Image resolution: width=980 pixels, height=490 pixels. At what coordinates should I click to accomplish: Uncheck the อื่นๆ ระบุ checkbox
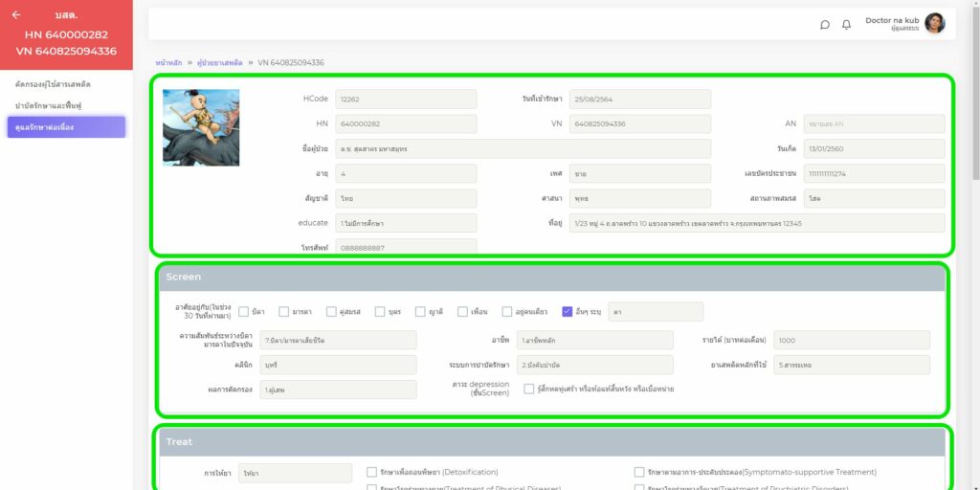[568, 312]
